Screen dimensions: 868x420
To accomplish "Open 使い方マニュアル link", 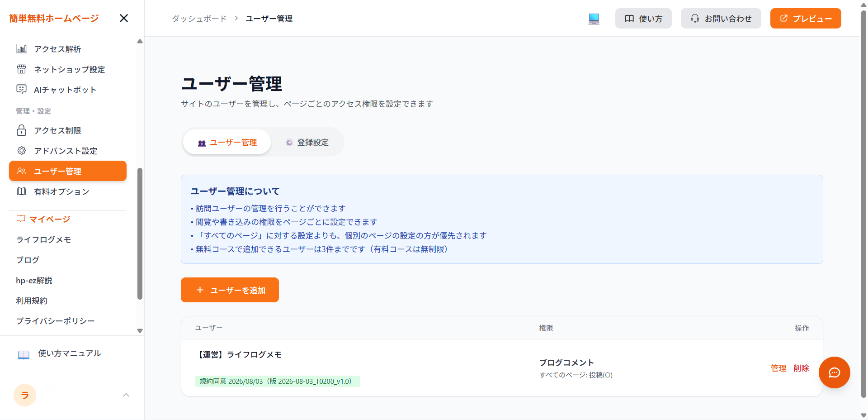I will coord(69,353).
